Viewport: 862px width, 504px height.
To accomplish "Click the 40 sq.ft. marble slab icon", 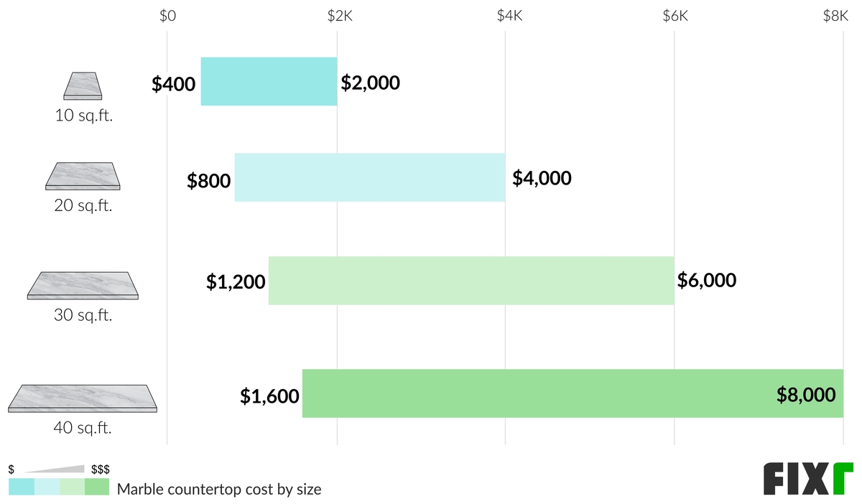I will [83, 399].
